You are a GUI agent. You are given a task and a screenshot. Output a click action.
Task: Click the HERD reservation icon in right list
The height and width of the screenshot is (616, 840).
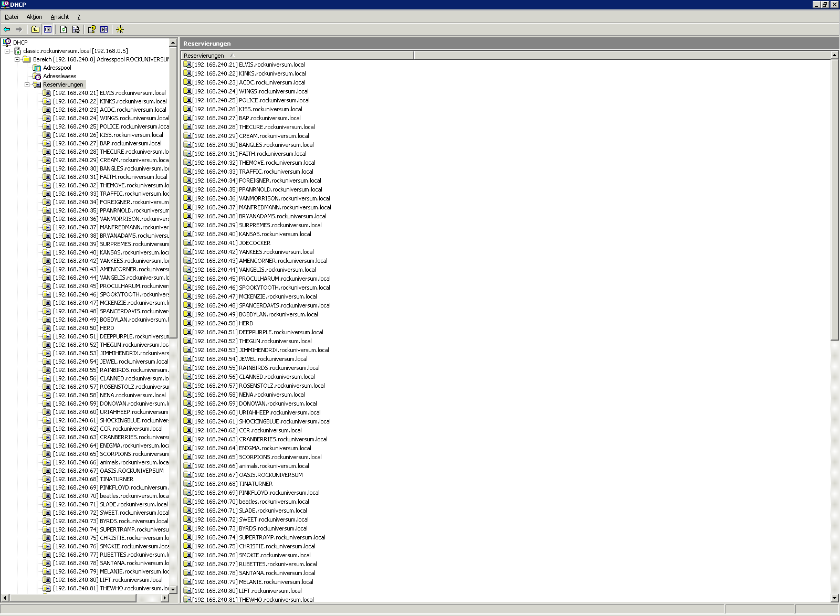click(x=187, y=323)
